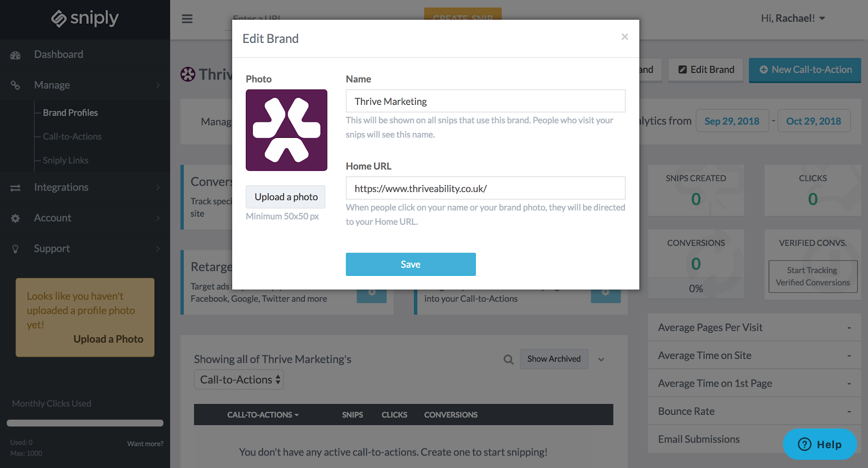868x468 pixels.
Task: Click the Dashboard gauge icon
Action: click(x=16, y=55)
